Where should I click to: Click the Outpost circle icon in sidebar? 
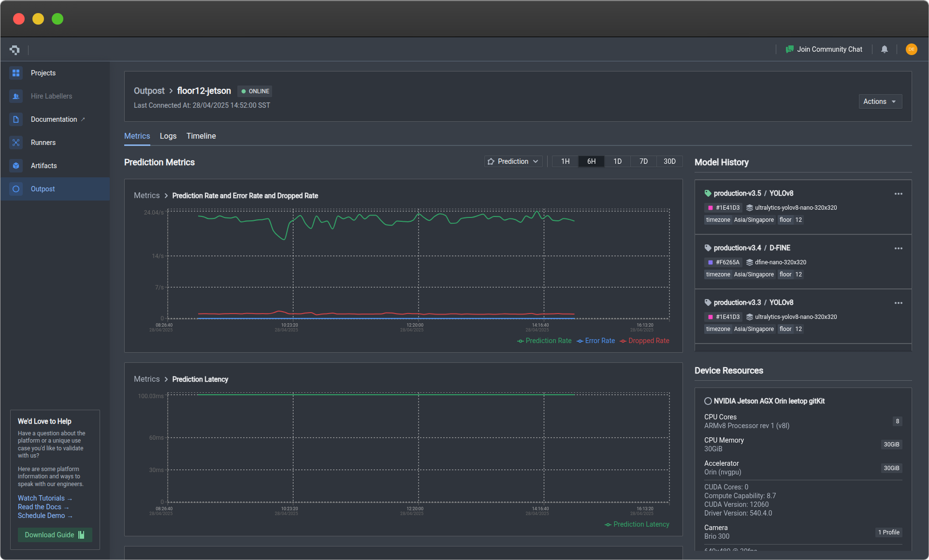point(16,189)
